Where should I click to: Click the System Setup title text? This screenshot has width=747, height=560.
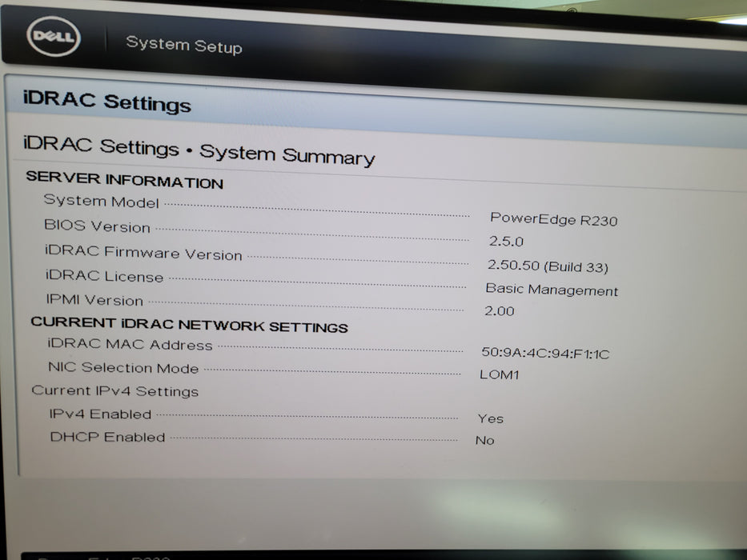click(184, 46)
